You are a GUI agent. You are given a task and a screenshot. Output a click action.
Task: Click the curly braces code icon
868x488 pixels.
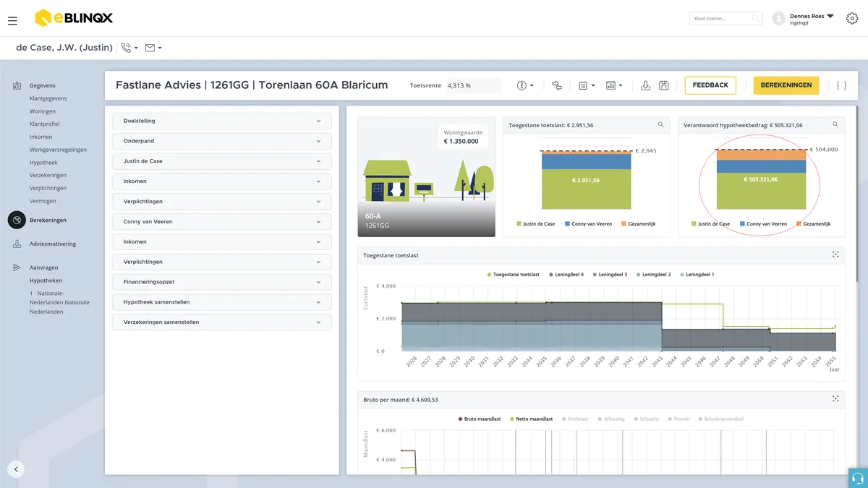841,85
